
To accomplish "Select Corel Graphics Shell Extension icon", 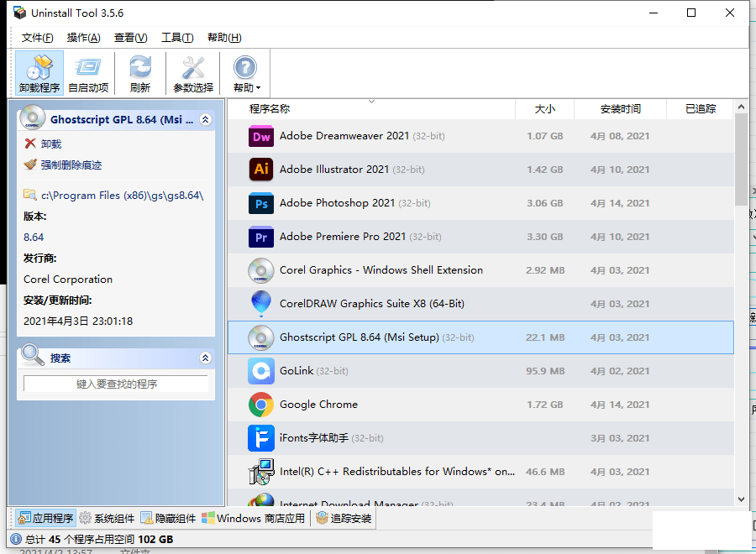I will pos(261,270).
